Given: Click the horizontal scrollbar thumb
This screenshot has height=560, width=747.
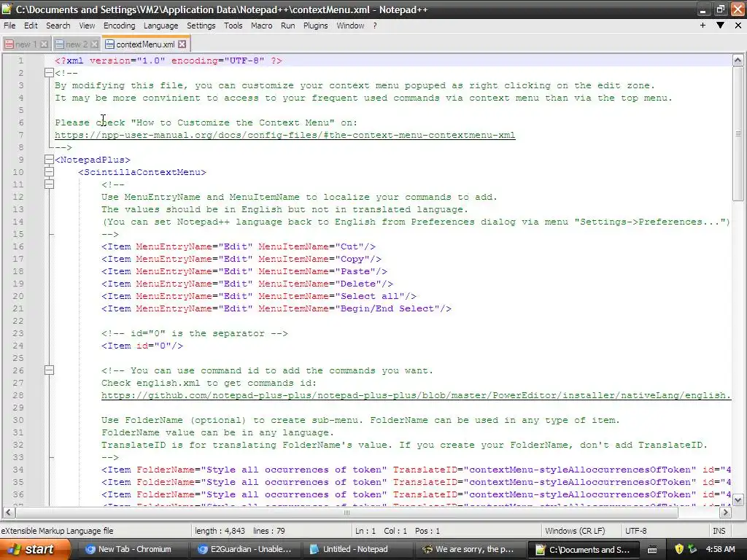Looking at the screenshot, I should coord(347,513).
